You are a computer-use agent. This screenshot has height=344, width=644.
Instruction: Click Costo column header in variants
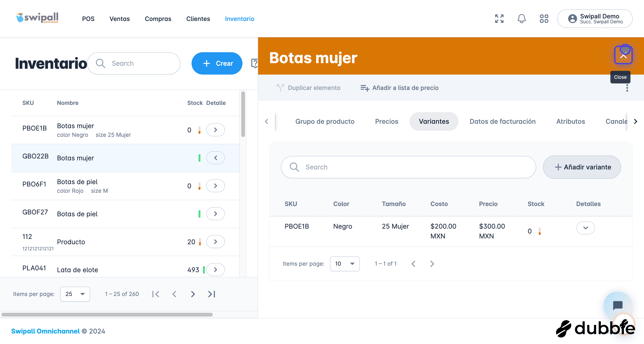439,204
